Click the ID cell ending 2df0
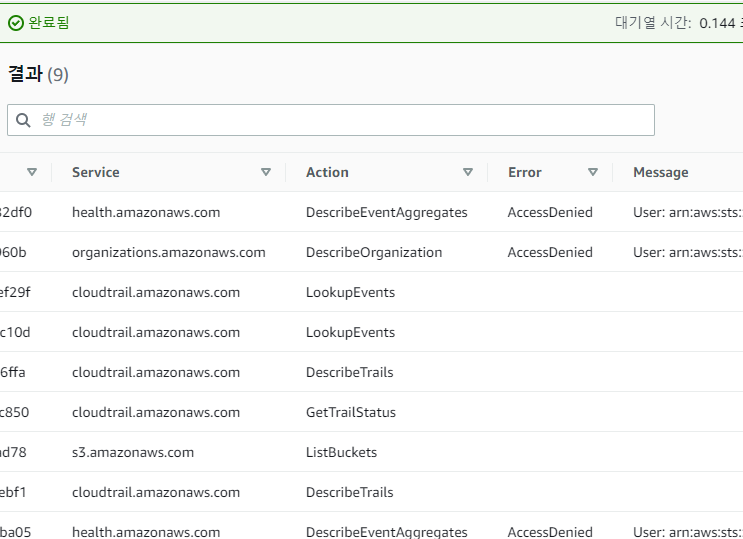Screen dimensions: 743x539 [16, 212]
